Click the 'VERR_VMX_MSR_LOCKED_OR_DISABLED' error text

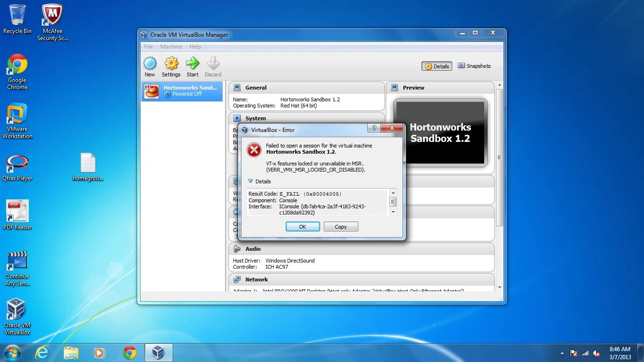(315, 170)
